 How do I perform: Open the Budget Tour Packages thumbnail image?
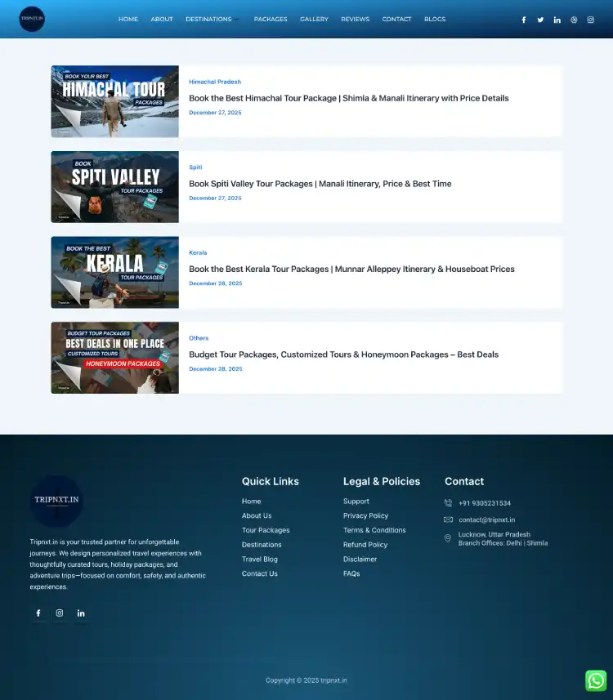click(114, 358)
